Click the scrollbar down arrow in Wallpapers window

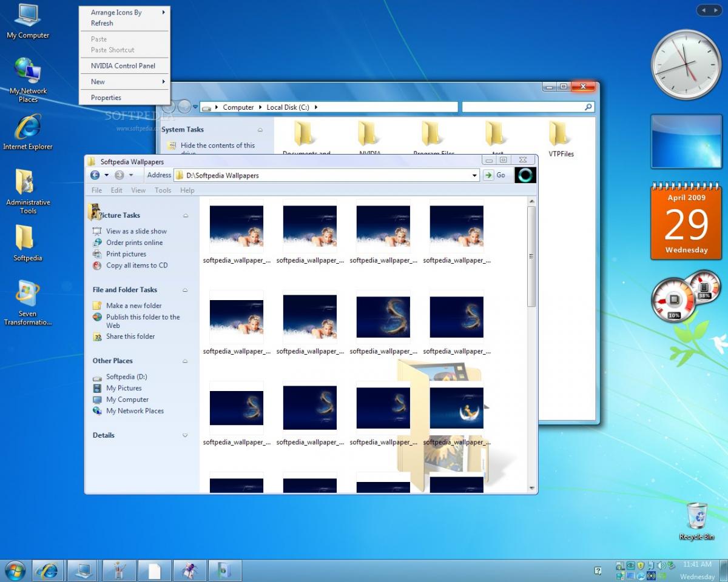tap(531, 488)
